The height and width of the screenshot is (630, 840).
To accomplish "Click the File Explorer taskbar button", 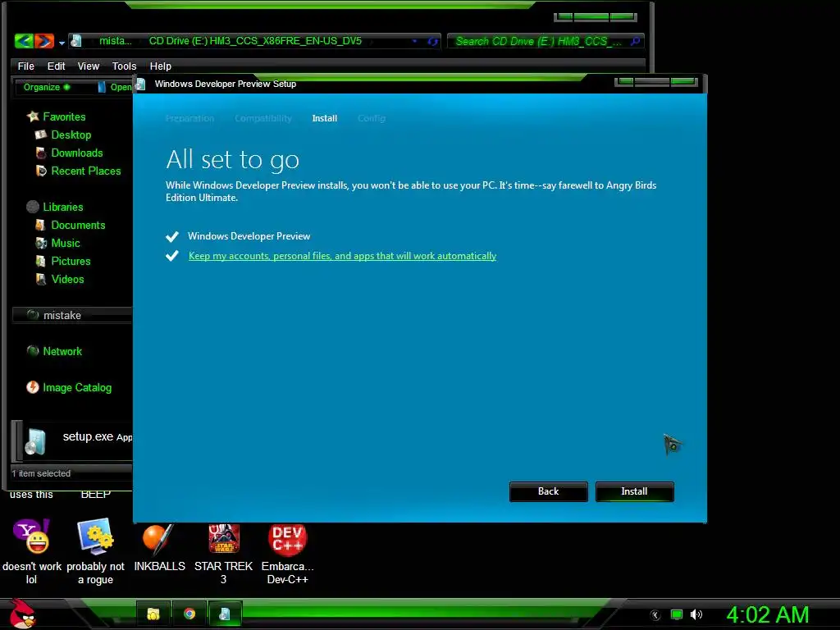I will pos(153,614).
